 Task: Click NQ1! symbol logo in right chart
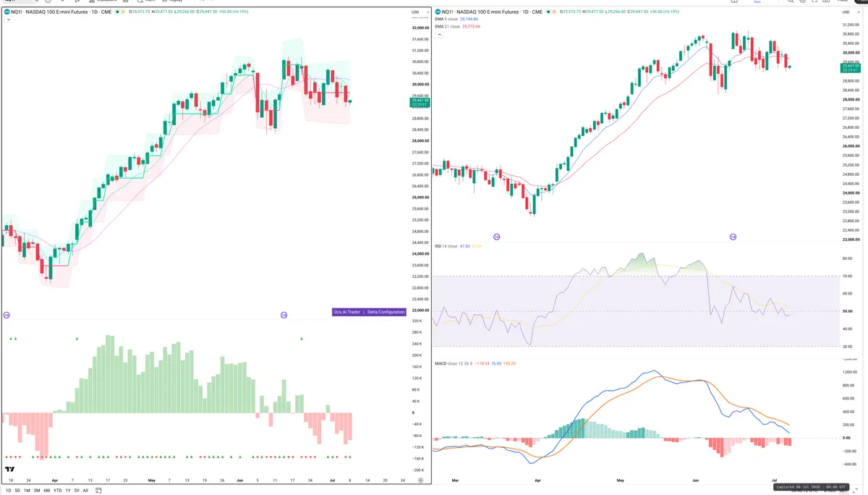tap(438, 12)
